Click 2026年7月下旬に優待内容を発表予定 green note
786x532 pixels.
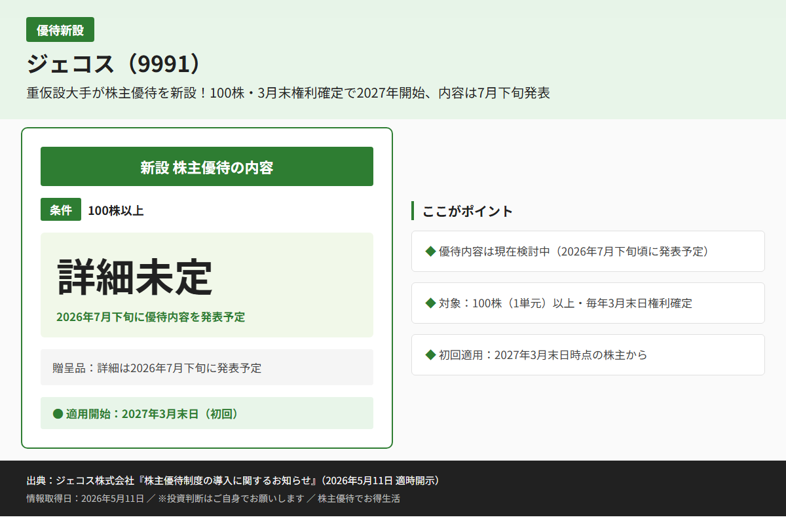pos(151,317)
